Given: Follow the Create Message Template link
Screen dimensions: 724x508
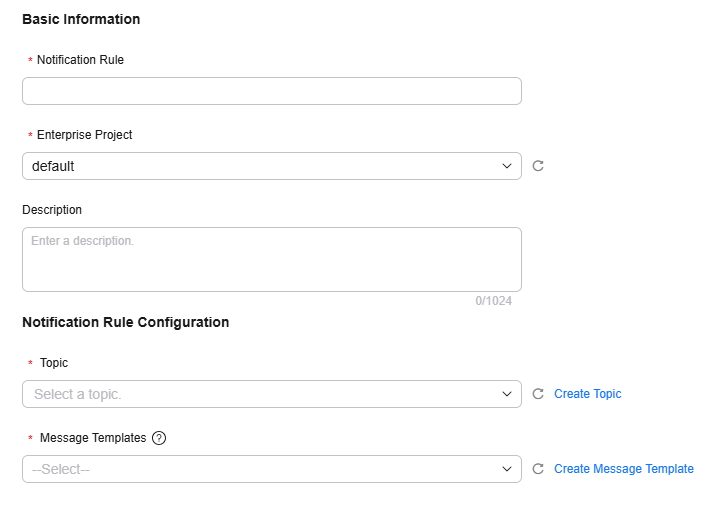Looking at the screenshot, I should coord(624,469).
